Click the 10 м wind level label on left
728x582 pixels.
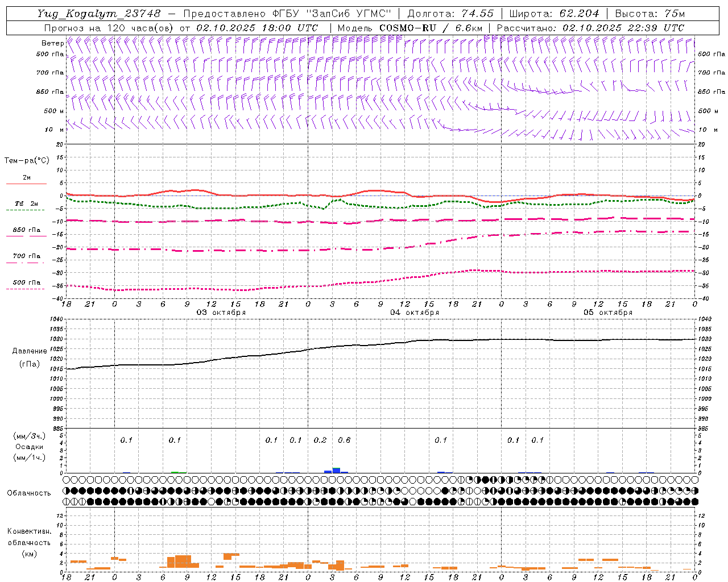click(x=55, y=130)
